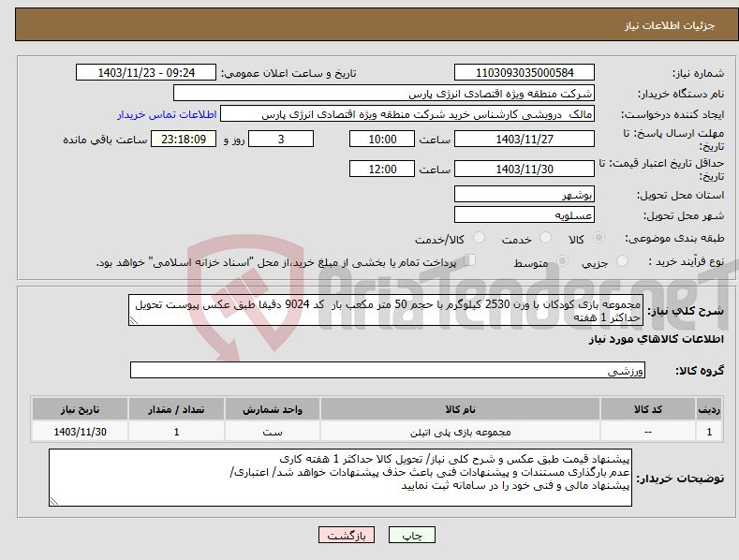This screenshot has width=739, height=560.
Task: Click the شرح کلی نیاز description textarea
Action: click(386, 310)
